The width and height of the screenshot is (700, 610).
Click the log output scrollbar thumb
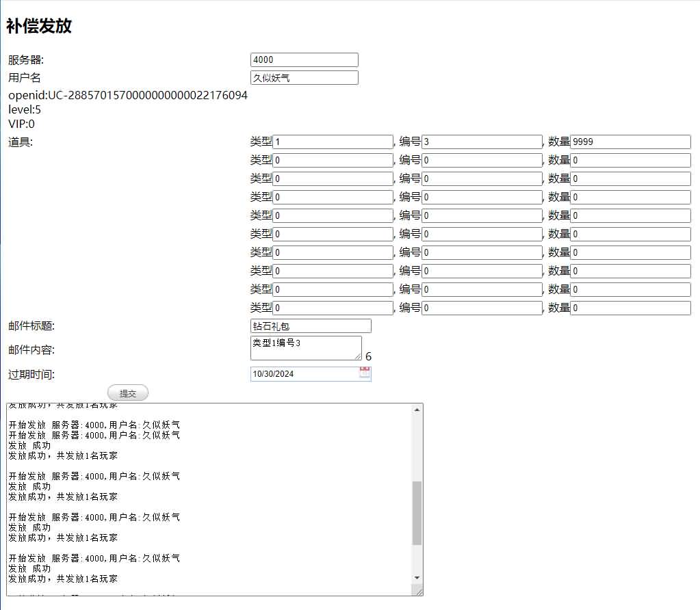click(x=417, y=513)
